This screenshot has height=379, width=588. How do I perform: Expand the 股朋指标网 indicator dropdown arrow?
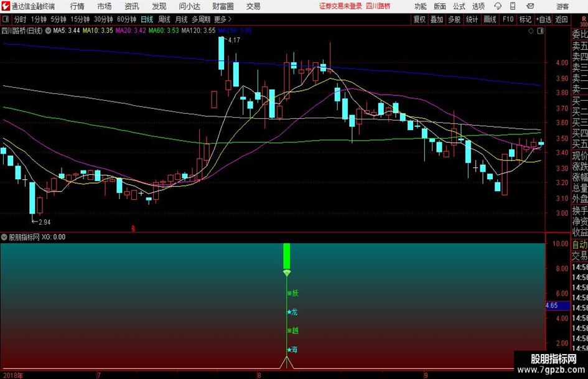4,237
